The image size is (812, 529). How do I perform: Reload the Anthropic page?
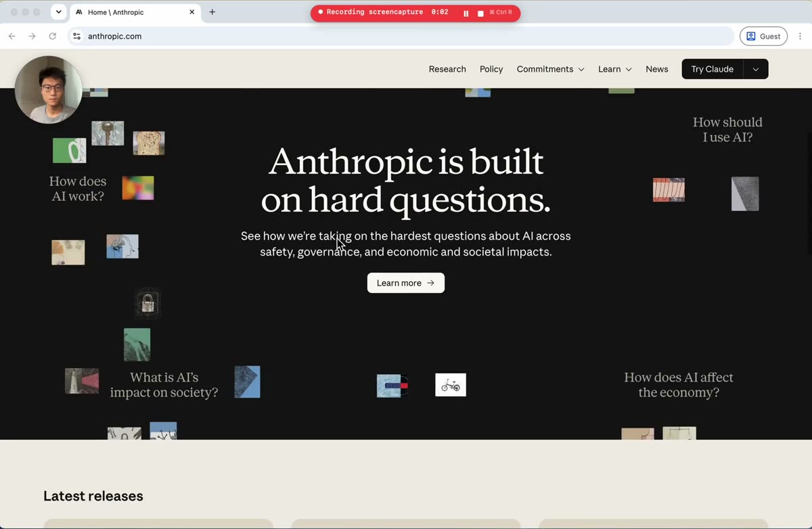pyautogui.click(x=52, y=36)
